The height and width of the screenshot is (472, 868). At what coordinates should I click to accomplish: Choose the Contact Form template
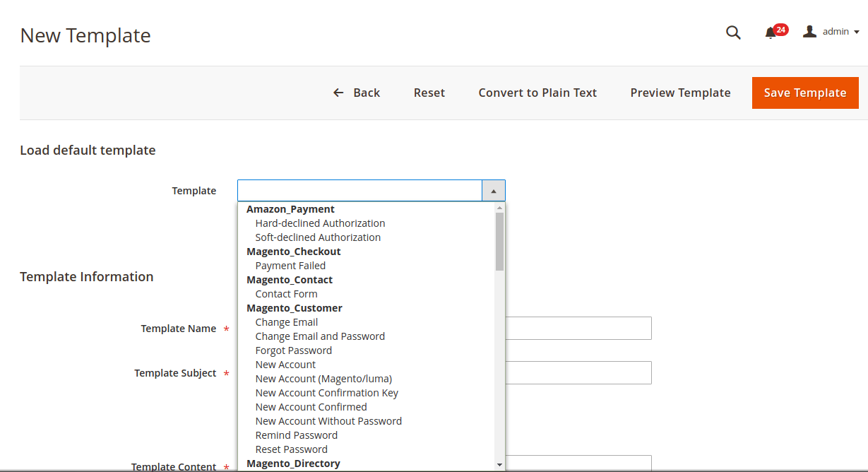coord(286,294)
